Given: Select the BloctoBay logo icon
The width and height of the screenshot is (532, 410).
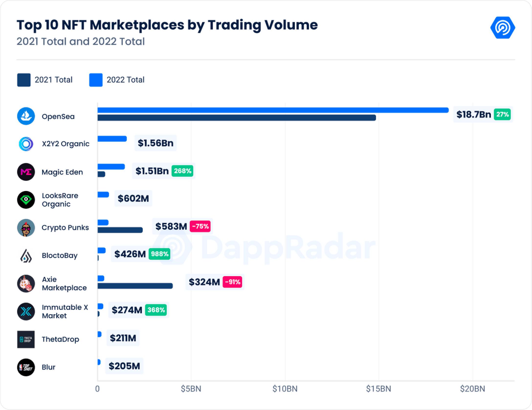Looking at the screenshot, I should point(26,256).
